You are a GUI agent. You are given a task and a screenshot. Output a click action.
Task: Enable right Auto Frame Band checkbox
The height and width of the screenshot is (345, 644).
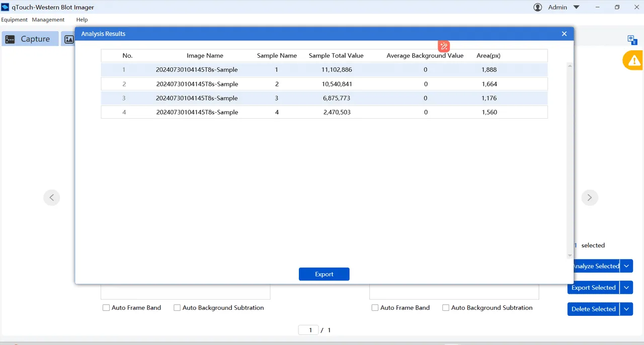point(375,308)
